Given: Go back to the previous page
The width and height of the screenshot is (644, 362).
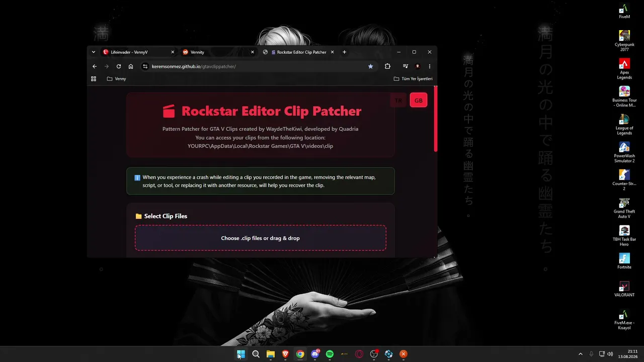Looking at the screenshot, I should click(x=95, y=66).
